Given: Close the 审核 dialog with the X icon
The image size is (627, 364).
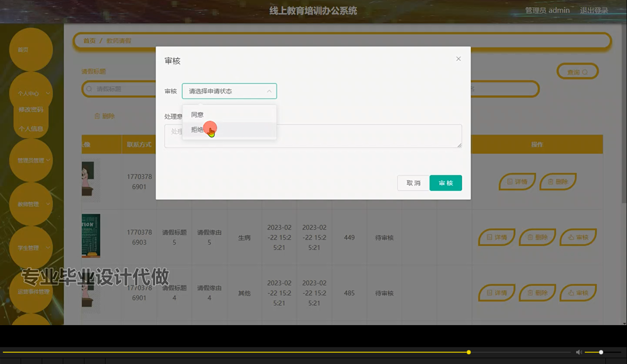Looking at the screenshot, I should 458,59.
